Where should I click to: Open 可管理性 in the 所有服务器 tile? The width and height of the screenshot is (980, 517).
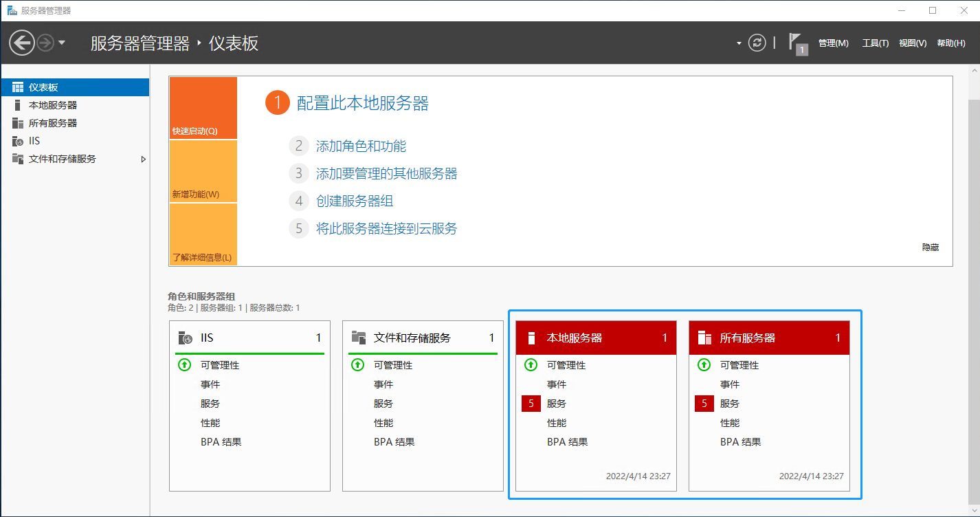coord(739,365)
